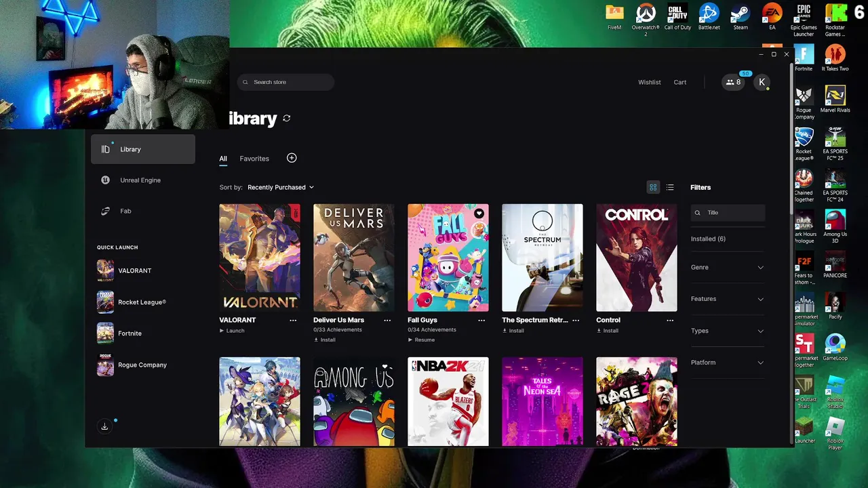Viewport: 868px width, 488px height.
Task: Open Battle.net desktop shortcut
Action: click(x=709, y=17)
